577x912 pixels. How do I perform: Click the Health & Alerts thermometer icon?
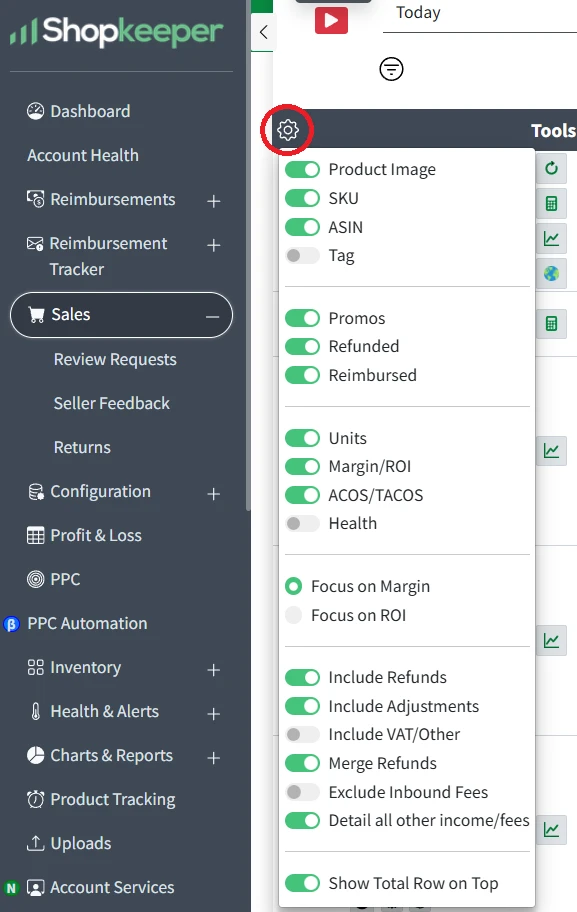coord(36,711)
